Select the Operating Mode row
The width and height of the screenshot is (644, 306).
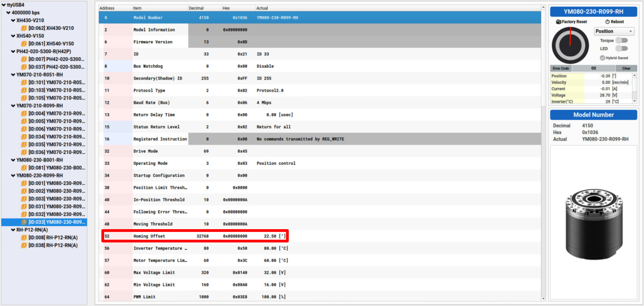pyautogui.click(x=320, y=163)
